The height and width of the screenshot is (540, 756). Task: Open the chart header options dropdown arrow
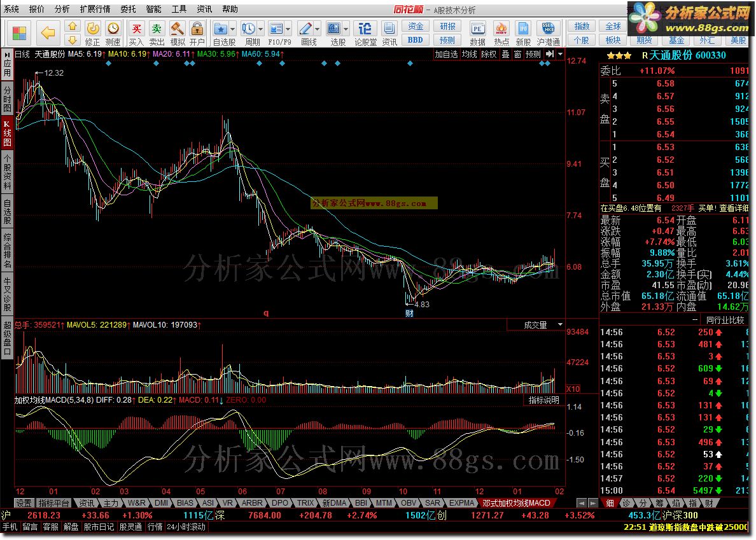point(560,55)
